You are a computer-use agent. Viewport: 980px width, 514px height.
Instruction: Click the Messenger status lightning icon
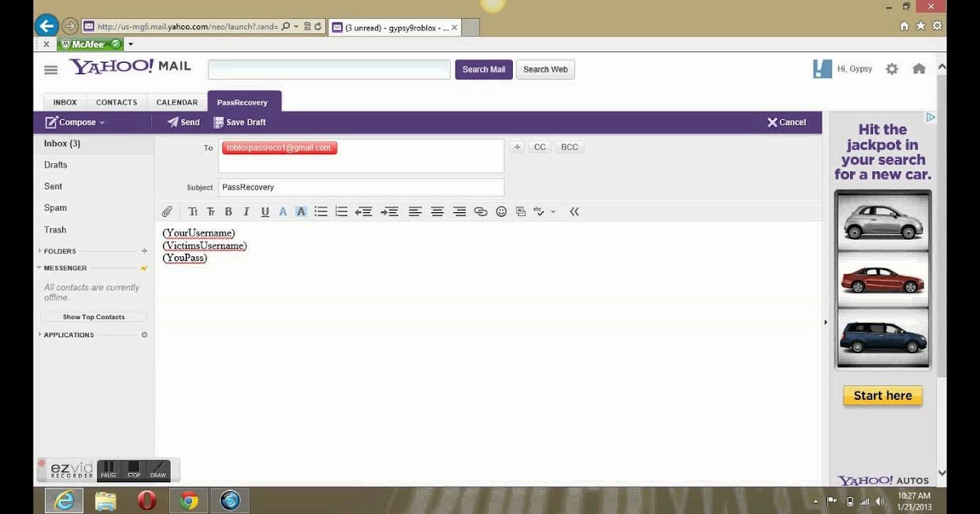(x=145, y=268)
